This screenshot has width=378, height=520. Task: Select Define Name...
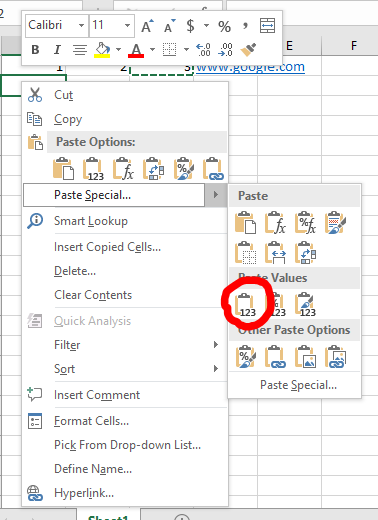click(93, 469)
